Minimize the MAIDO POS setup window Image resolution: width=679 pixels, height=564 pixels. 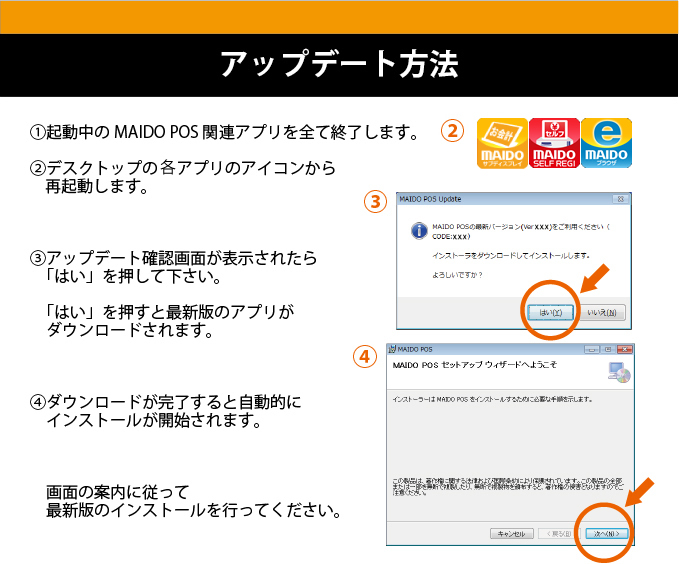click(x=592, y=349)
